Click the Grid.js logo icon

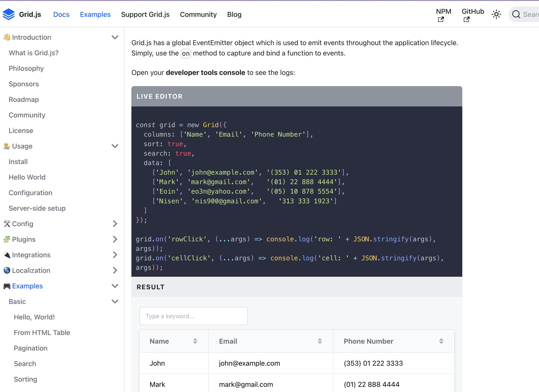(x=9, y=14)
